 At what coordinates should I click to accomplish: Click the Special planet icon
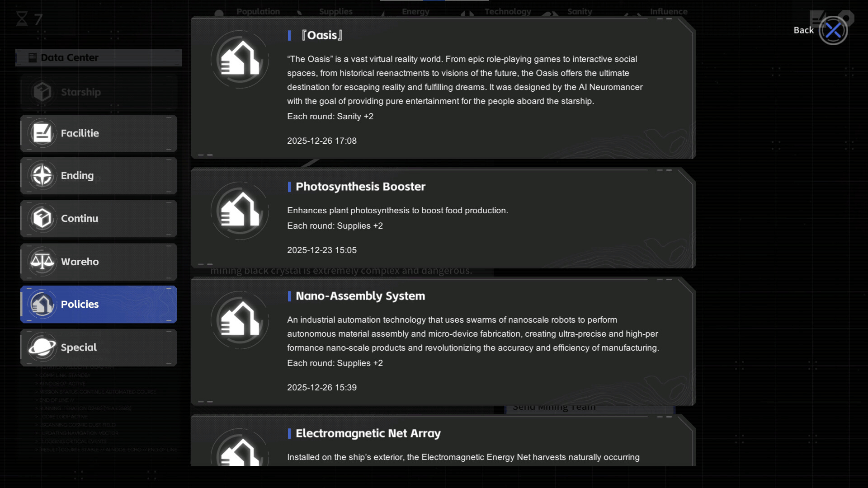42,347
